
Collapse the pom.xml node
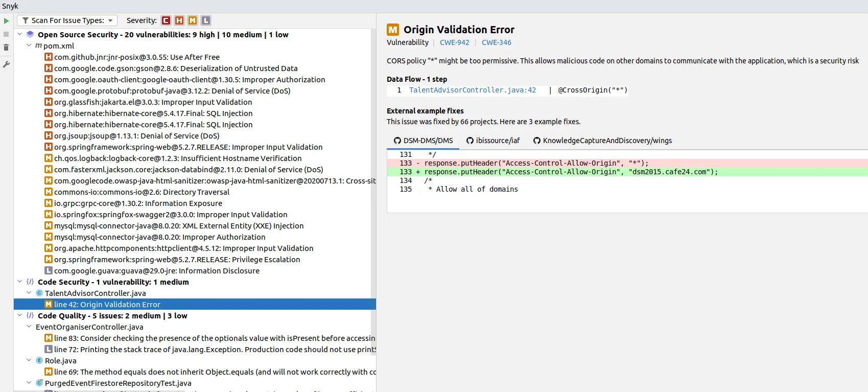29,45
